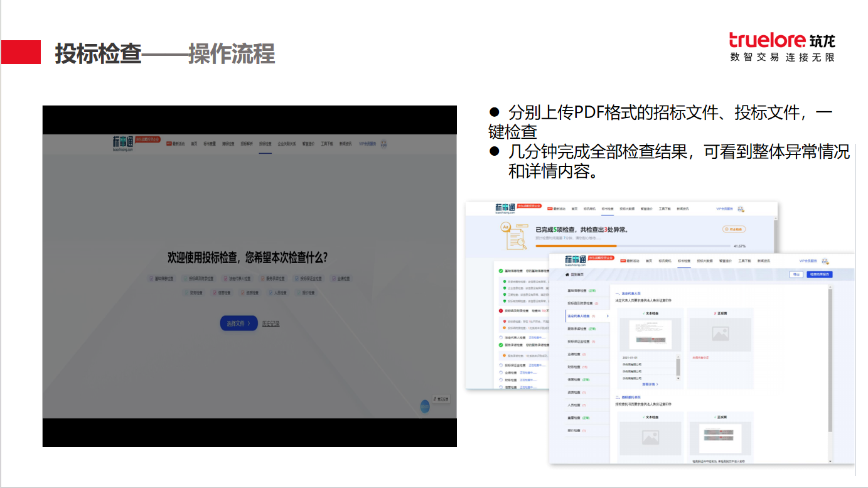Click the user avatar icon in the dimmed left screenshot
This screenshot has width=868, height=488.
click(383, 144)
